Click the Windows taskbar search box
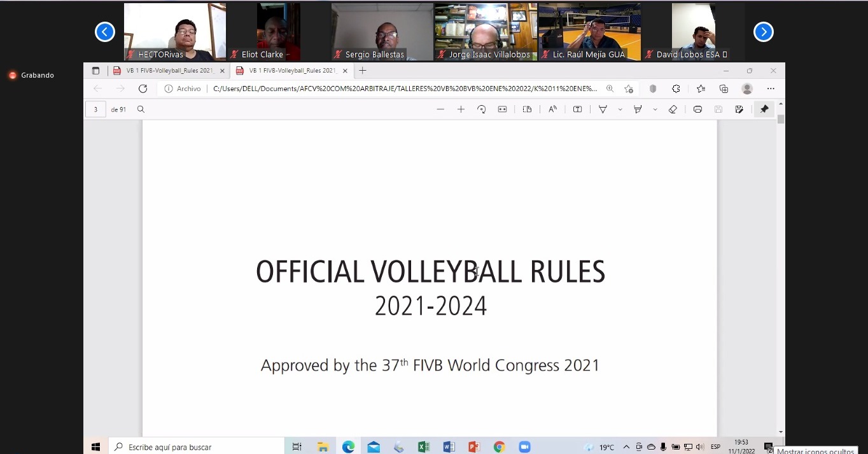Viewport: 868px width, 454px height. (x=196, y=447)
